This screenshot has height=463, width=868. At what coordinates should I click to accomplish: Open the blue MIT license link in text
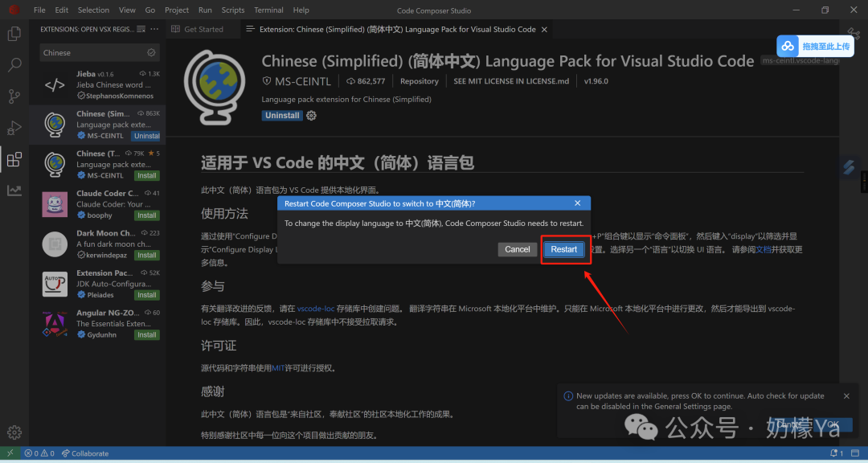278,367
